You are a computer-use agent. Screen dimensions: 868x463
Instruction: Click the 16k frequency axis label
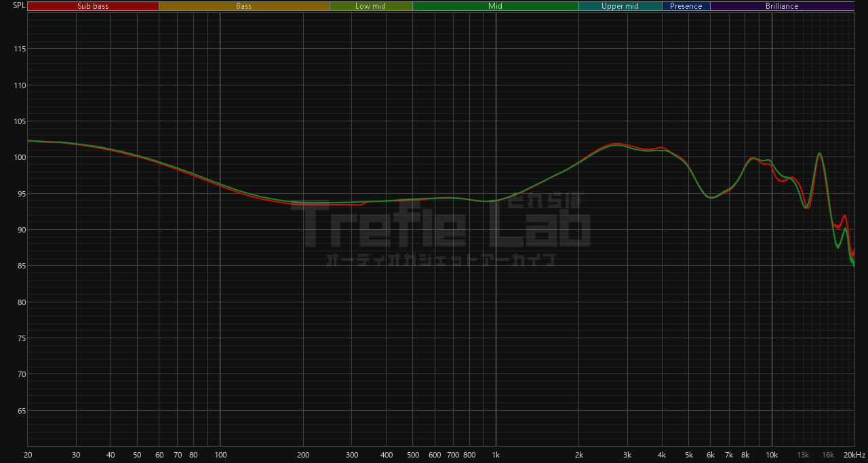click(x=828, y=455)
